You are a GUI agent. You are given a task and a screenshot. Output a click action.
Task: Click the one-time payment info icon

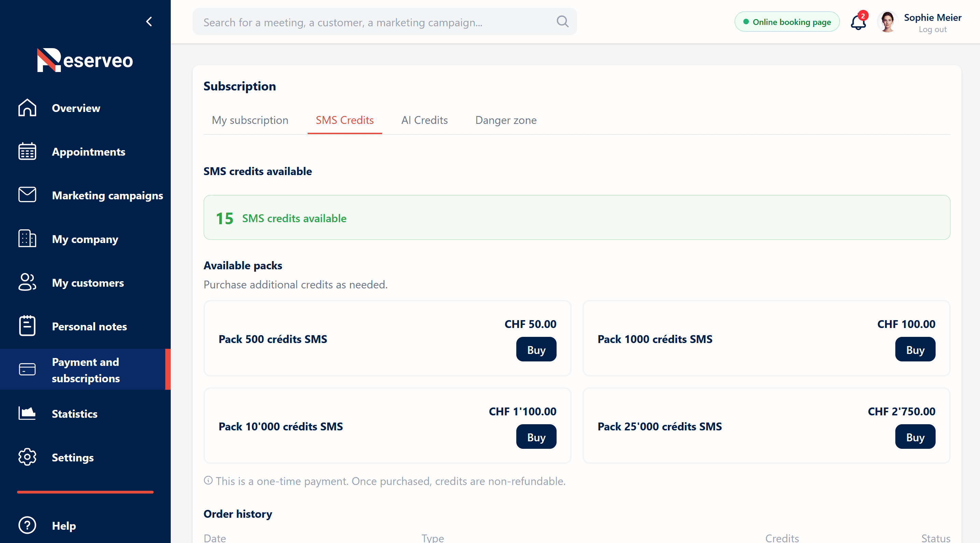pyautogui.click(x=208, y=481)
